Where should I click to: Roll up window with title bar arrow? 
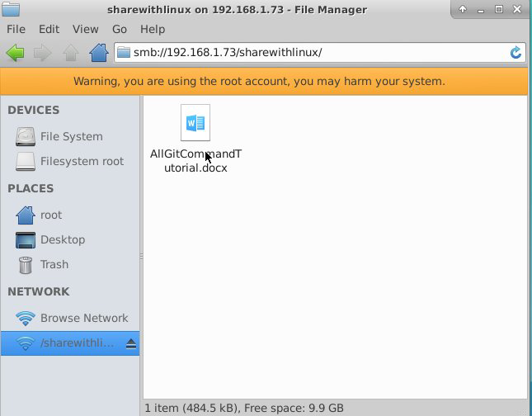[463, 9]
